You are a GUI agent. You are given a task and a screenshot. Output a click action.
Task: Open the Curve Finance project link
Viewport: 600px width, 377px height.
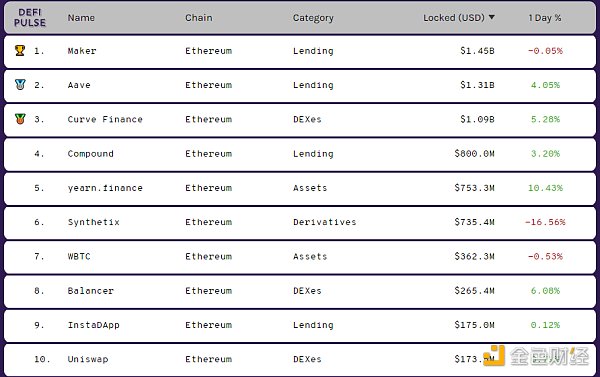[x=105, y=119]
